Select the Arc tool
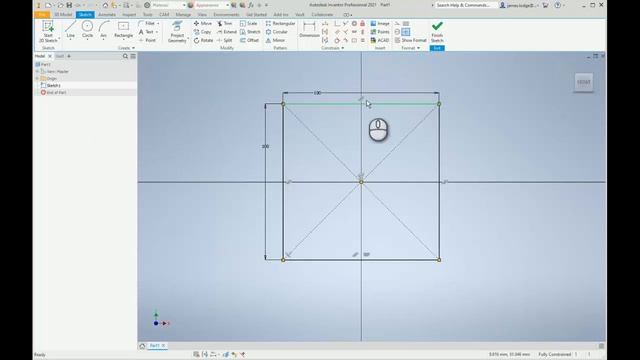This screenshot has height=360, width=640. tap(104, 29)
